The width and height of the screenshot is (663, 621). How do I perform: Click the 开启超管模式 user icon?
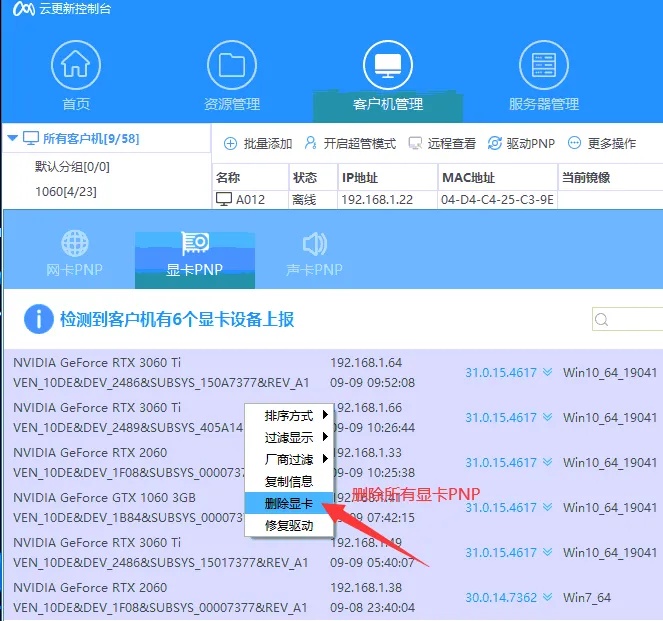[310, 143]
